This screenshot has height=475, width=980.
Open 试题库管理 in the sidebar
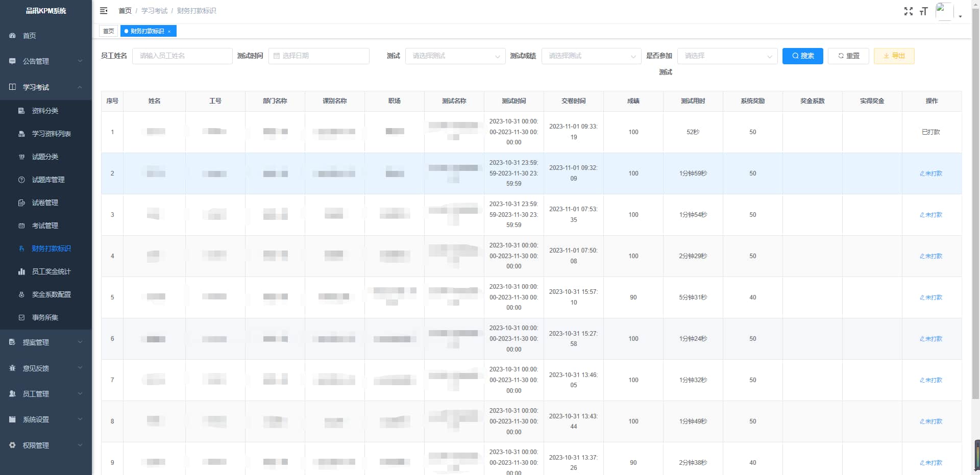[x=46, y=180]
